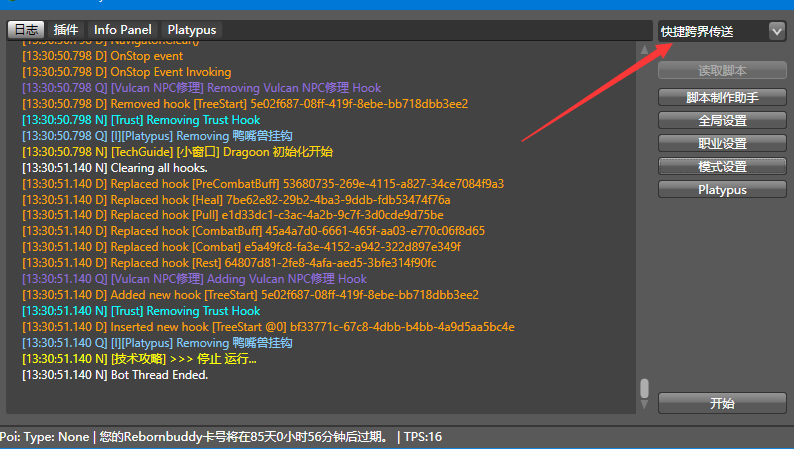This screenshot has width=794, height=449.
Task: Open the Platypus tab beside Info Panel
Action: 191,30
